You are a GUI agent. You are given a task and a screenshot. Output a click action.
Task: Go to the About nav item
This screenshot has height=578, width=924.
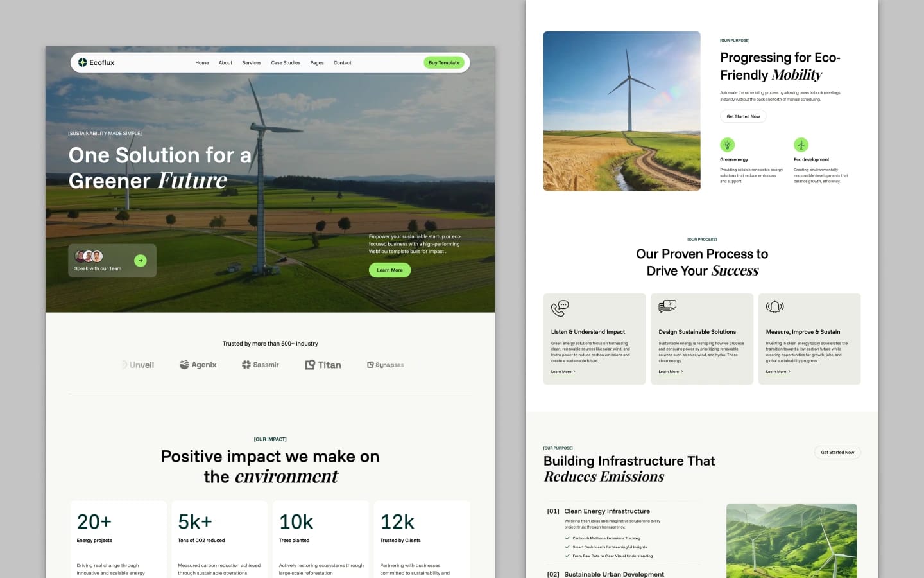[x=225, y=63]
